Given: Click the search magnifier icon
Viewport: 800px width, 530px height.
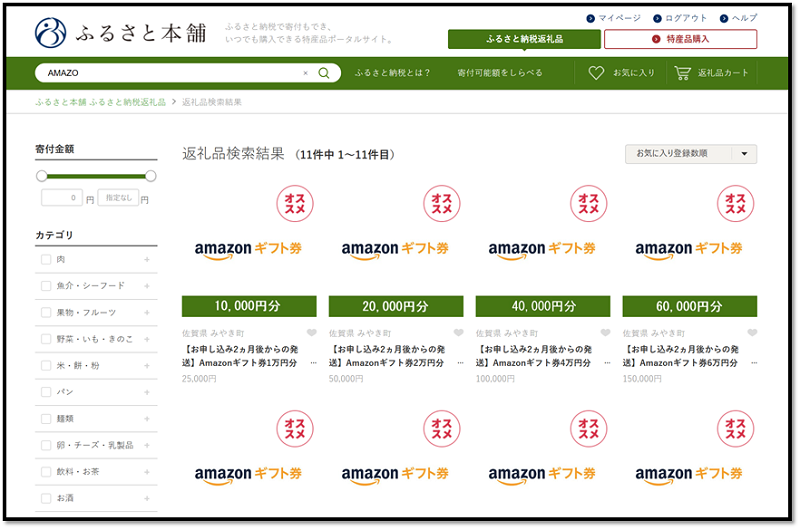Looking at the screenshot, I should pos(323,73).
